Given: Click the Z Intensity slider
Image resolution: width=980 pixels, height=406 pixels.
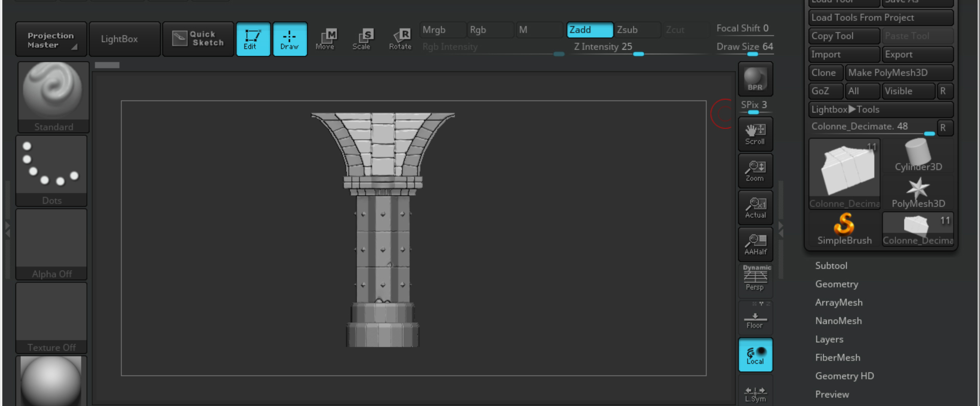Looking at the screenshot, I should click(638, 47).
